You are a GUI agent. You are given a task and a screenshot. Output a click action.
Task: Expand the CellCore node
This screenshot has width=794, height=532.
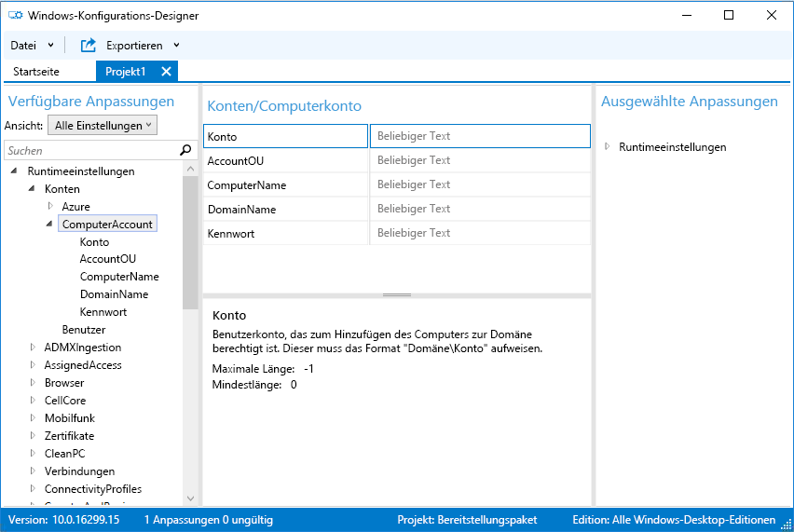tap(33, 400)
